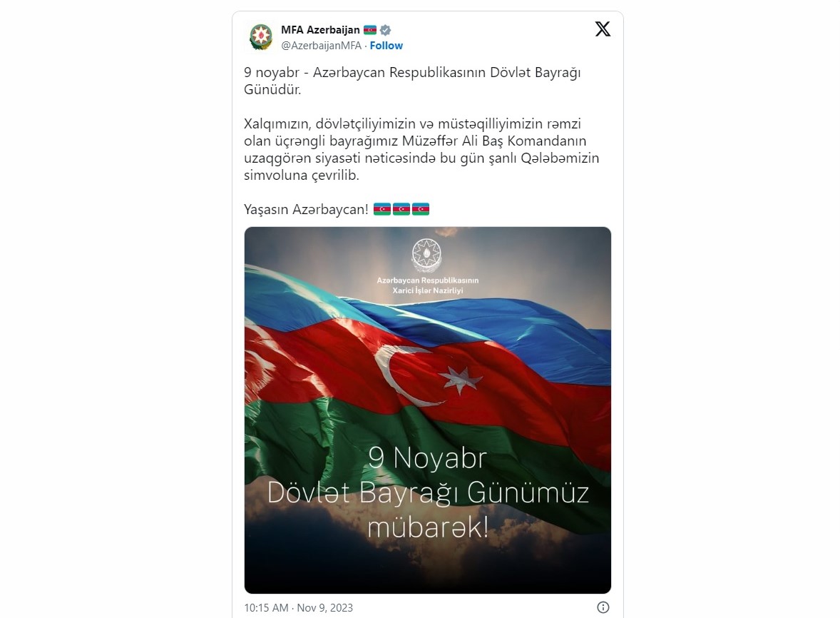Click the first flag emoji after Yaşasın Azərbaycan
This screenshot has width=840, height=618.
[x=382, y=209]
